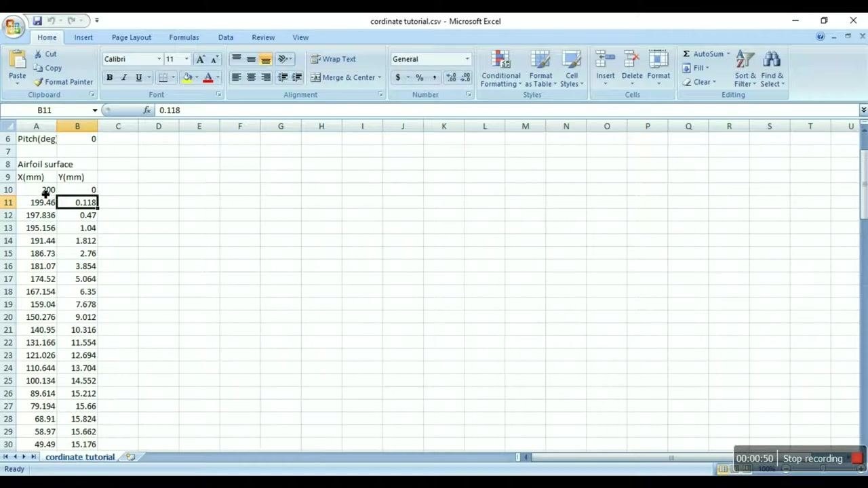Apply fill color with the paint bucket
868x488 pixels.
click(187, 77)
